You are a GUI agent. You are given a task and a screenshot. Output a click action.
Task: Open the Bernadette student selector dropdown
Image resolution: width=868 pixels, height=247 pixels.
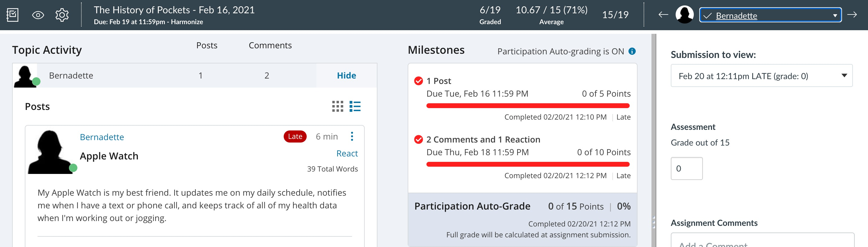click(770, 15)
